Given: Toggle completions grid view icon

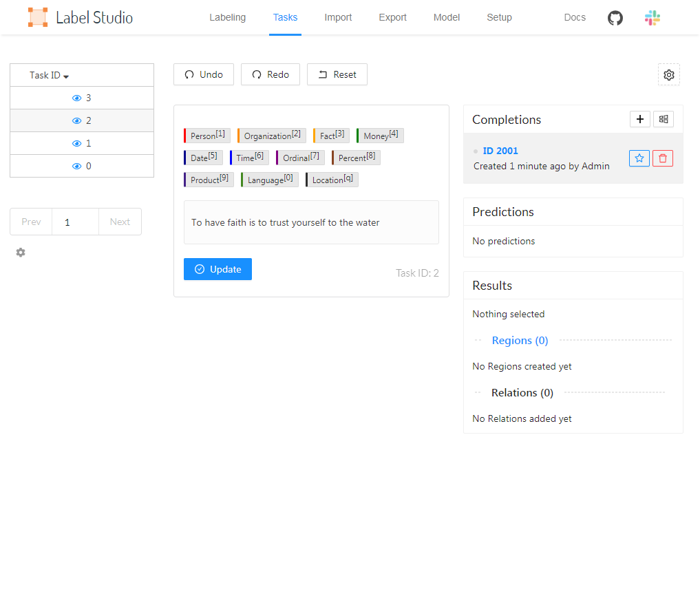Looking at the screenshot, I should pyautogui.click(x=664, y=119).
